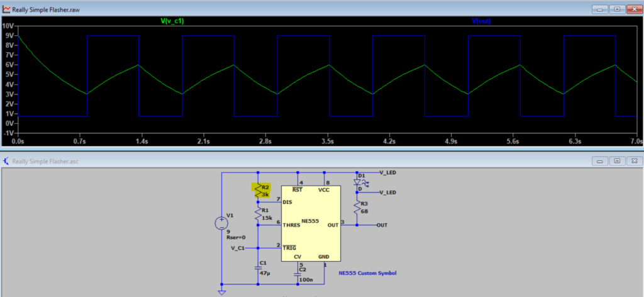The height and width of the screenshot is (297, 644).
Task: Click the highlighted R2 3k resistor symbol
Action: tap(258, 191)
